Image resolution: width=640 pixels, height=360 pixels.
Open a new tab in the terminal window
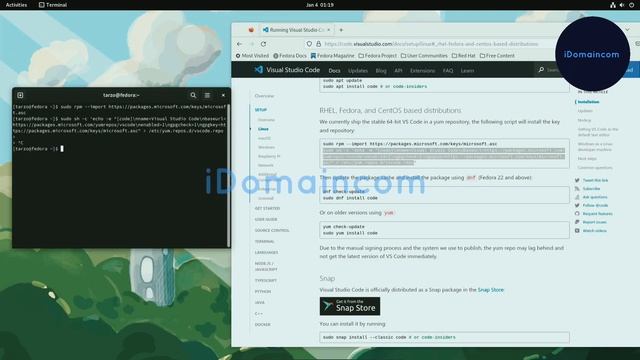(x=20, y=95)
